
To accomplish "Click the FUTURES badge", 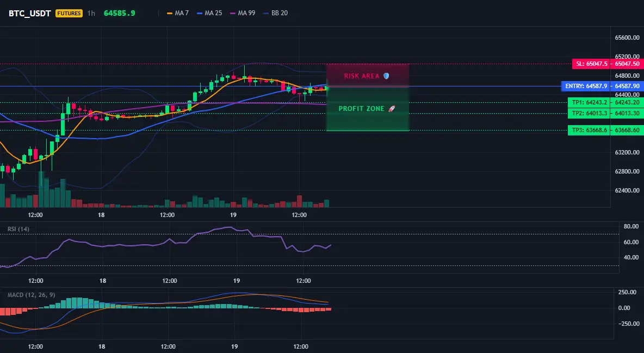I will [69, 13].
